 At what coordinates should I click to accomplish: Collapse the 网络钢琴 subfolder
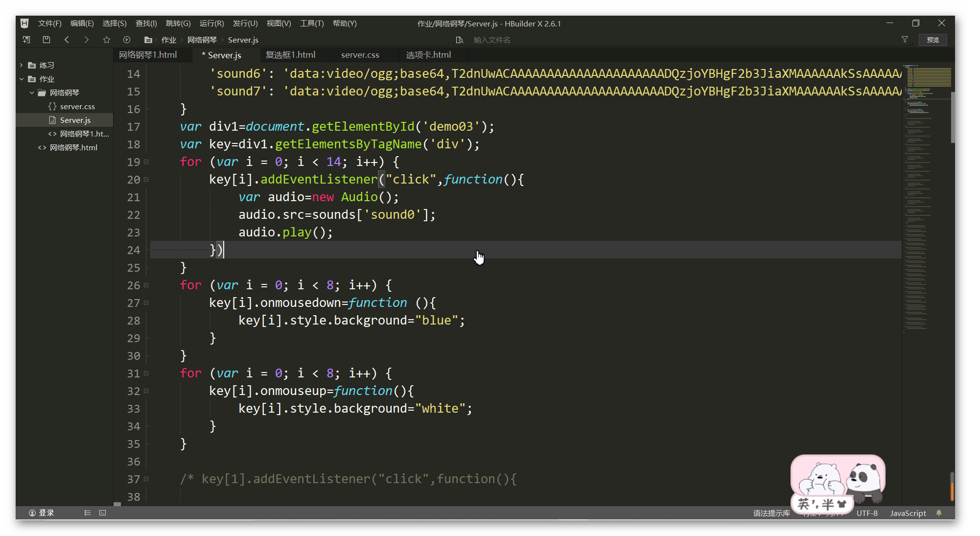pyautogui.click(x=32, y=93)
